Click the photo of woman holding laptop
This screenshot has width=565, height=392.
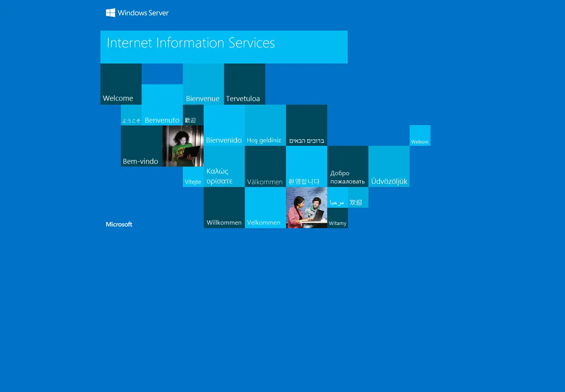(183, 146)
